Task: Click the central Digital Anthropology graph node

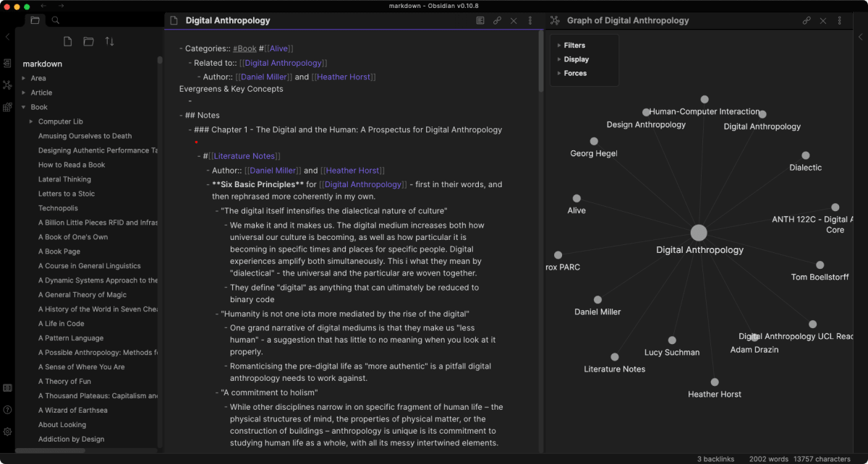Action: [698, 233]
